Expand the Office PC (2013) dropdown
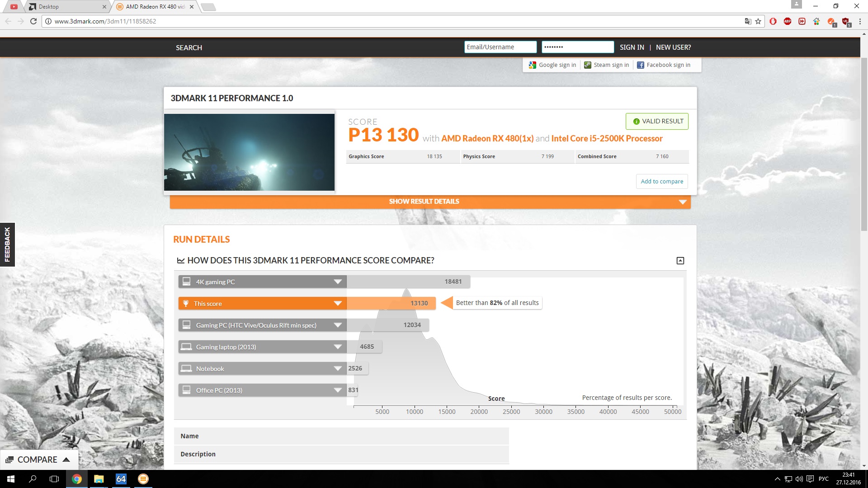 337,390
